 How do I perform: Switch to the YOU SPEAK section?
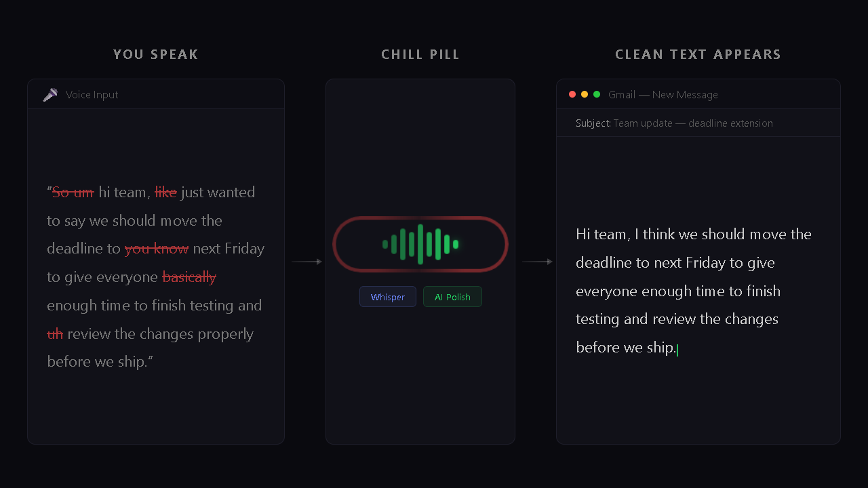coord(156,54)
